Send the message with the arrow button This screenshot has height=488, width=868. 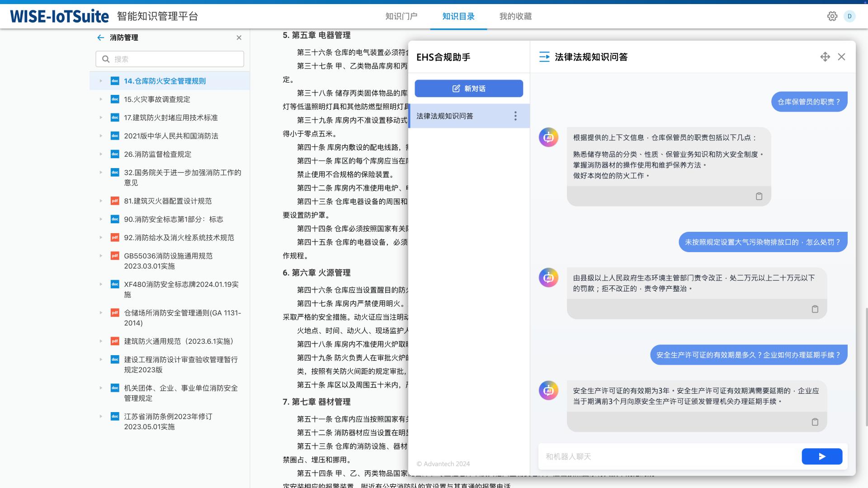click(x=822, y=456)
